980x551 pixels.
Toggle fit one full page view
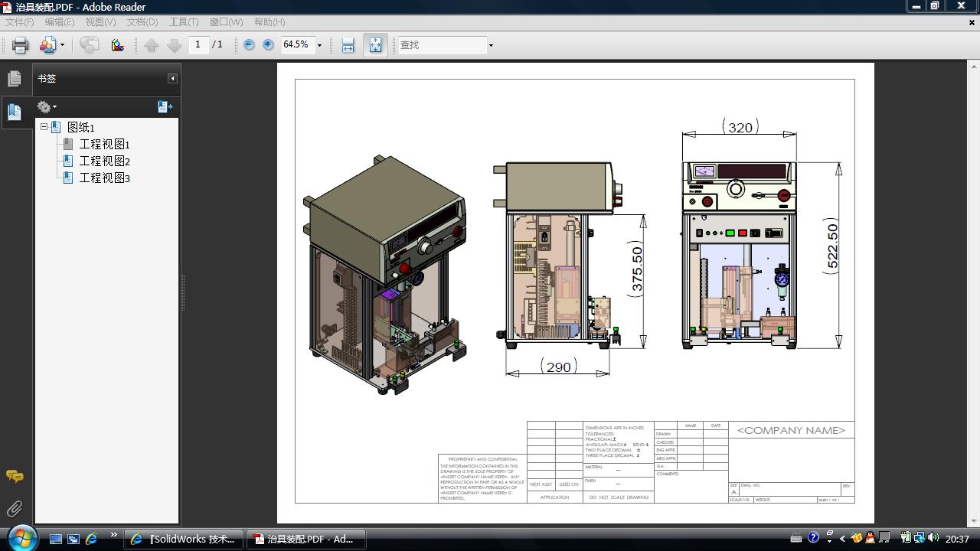375,45
